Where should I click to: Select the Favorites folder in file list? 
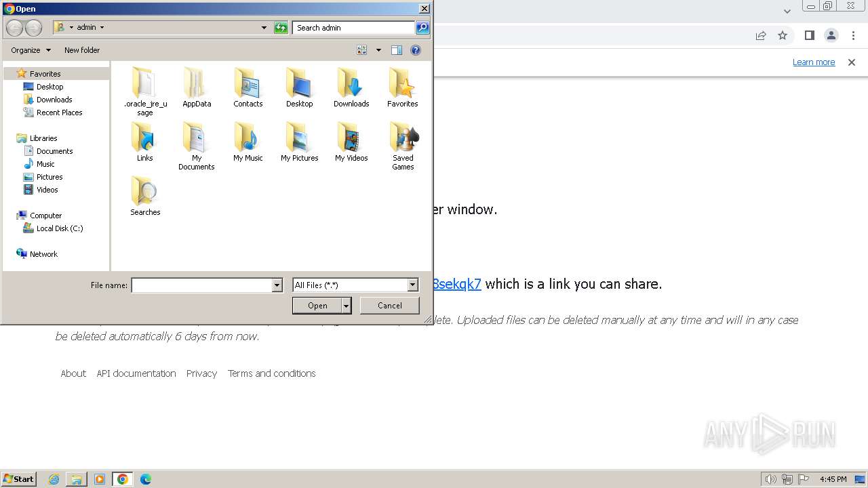click(x=403, y=88)
